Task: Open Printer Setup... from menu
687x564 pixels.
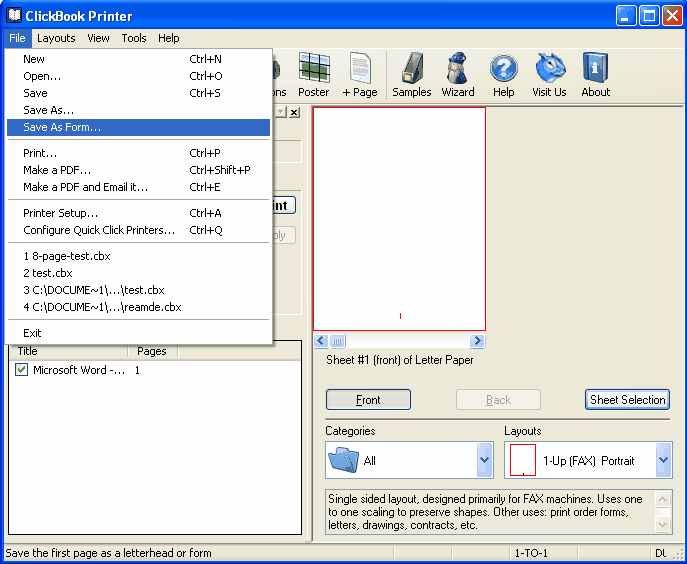Action: pos(138,213)
